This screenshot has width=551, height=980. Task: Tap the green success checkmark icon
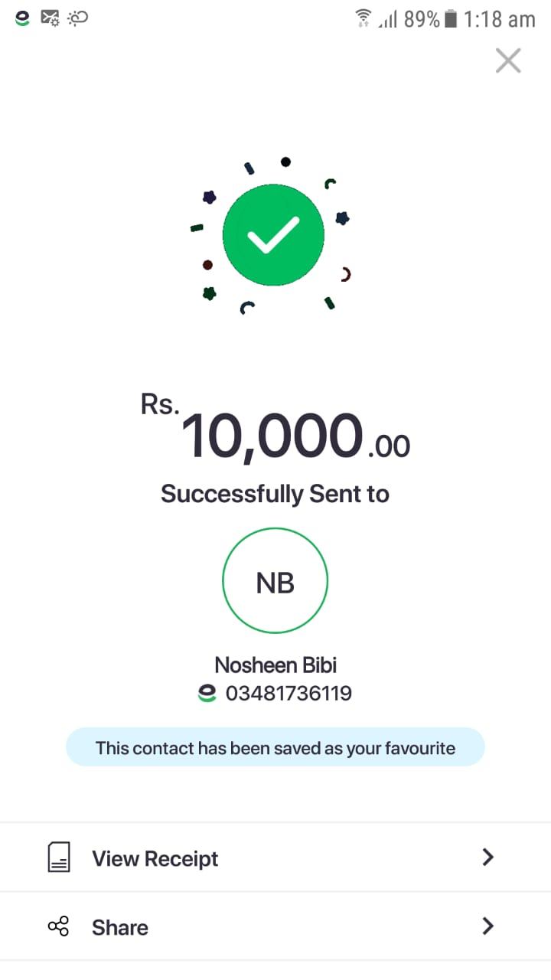[x=273, y=235]
